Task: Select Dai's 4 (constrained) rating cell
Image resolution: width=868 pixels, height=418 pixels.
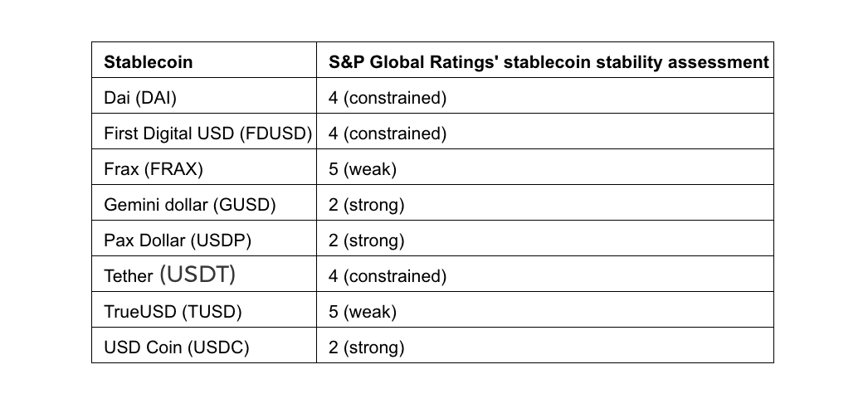Action: (x=388, y=98)
